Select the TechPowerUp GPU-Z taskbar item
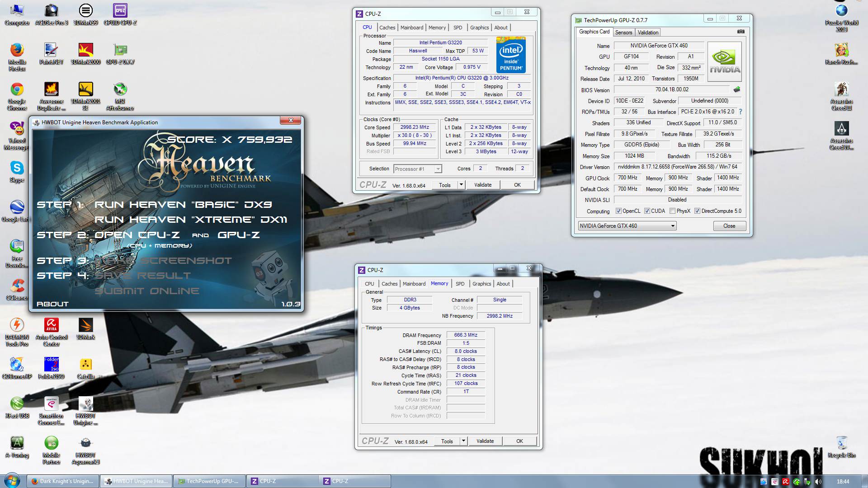 209,481
